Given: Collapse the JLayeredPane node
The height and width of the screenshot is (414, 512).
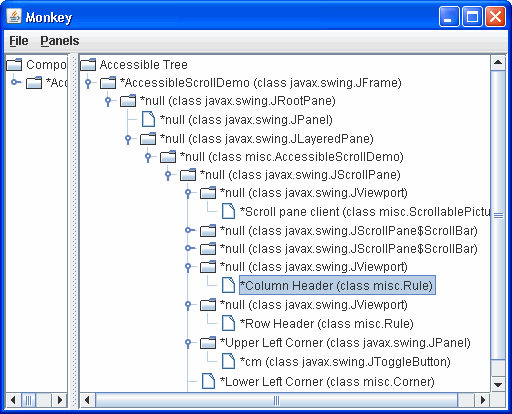Looking at the screenshot, I should click(128, 139).
